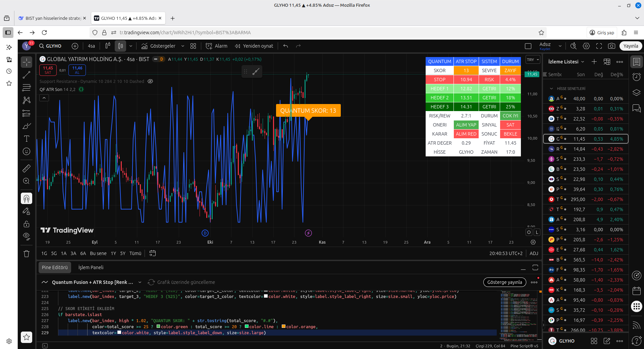Click the color.orange swatch in code
This screenshot has height=349, width=644.
(283, 327)
